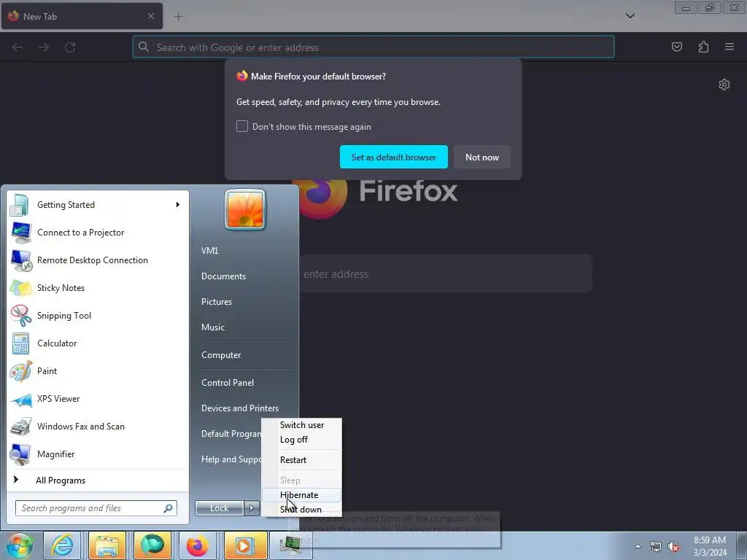Open Computer from Start menu

coord(221,355)
